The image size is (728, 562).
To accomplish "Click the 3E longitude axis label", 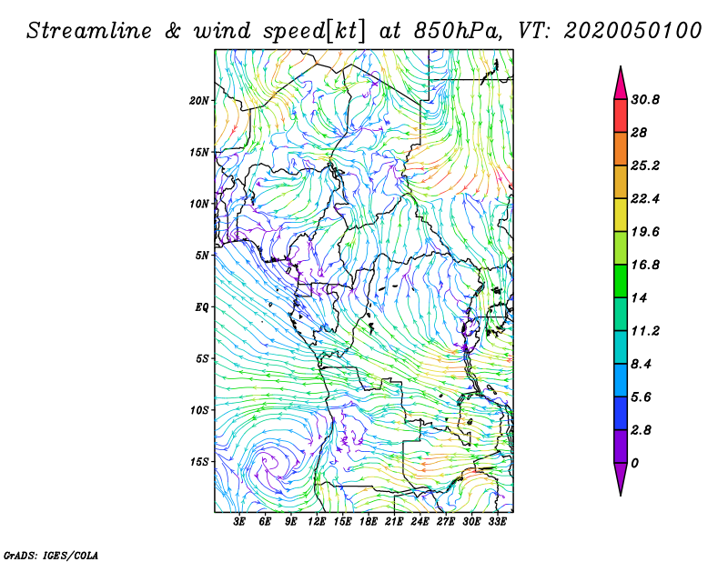I will pyautogui.click(x=240, y=522).
